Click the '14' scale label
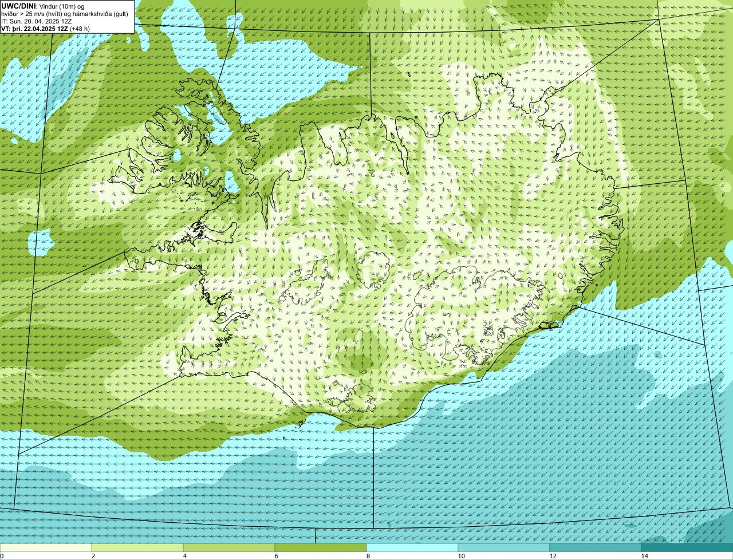Screen dimensions: 733x560 click(644, 556)
